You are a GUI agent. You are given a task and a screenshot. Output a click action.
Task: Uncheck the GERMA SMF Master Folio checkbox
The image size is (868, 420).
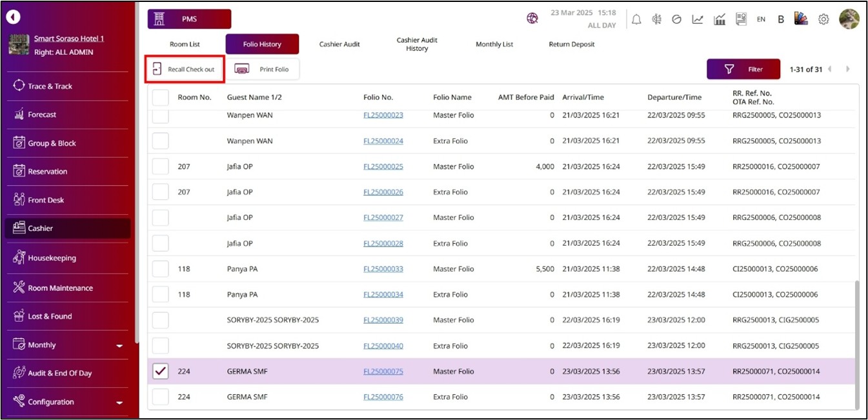pyautogui.click(x=160, y=371)
